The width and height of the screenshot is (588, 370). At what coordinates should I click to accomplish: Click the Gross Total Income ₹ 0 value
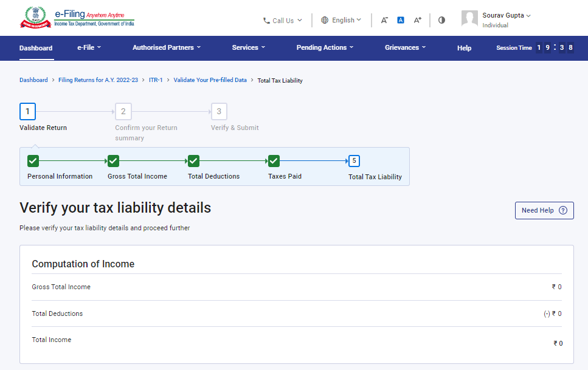point(556,287)
